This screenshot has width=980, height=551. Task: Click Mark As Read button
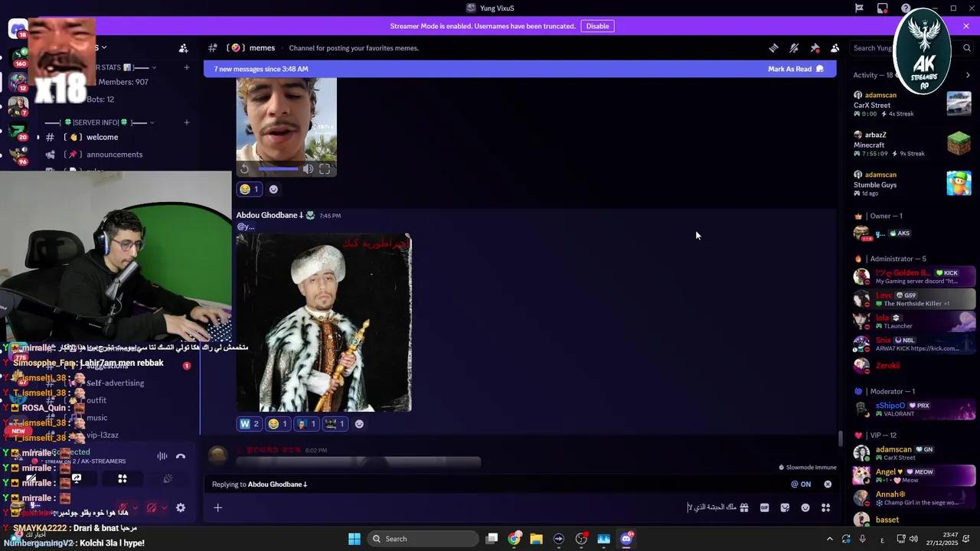pyautogui.click(x=795, y=69)
